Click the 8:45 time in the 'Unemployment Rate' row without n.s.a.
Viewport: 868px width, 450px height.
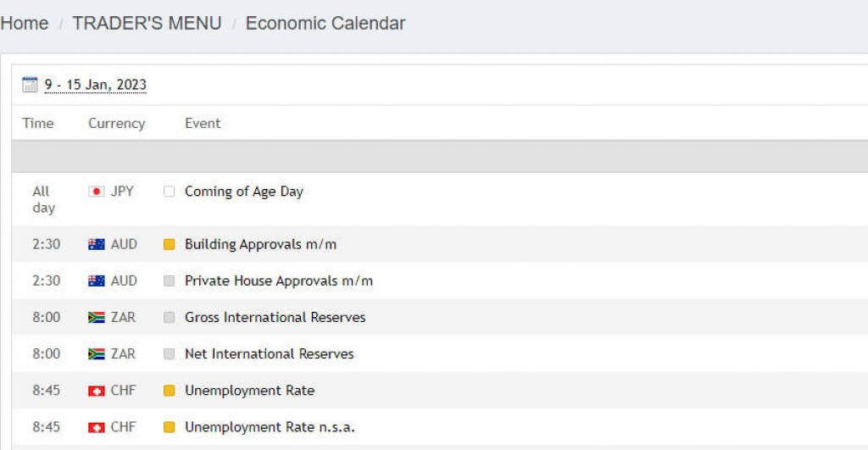(47, 390)
